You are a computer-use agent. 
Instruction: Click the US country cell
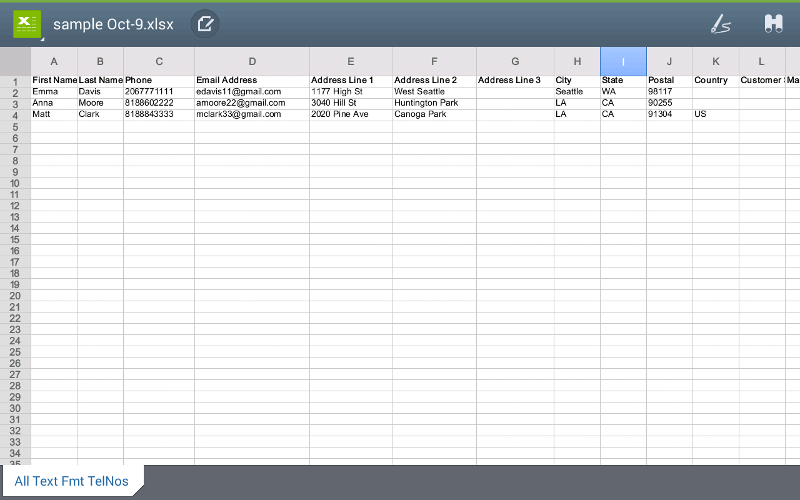coord(716,114)
